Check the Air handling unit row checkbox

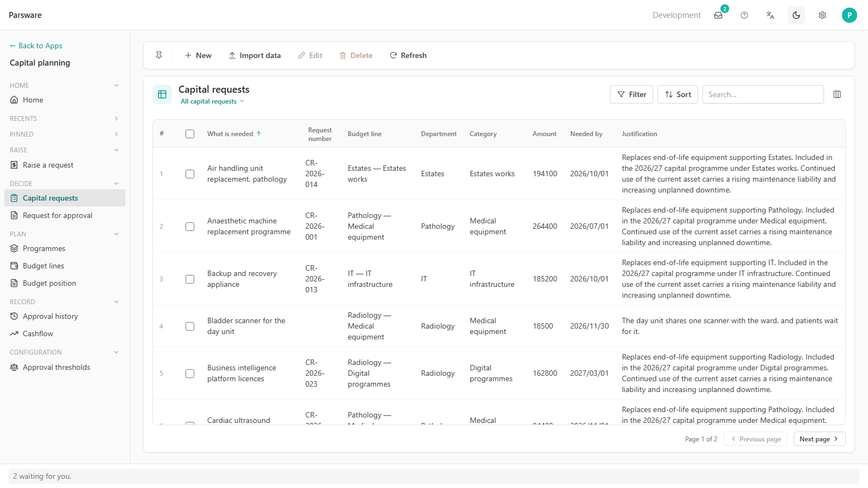[x=190, y=174]
